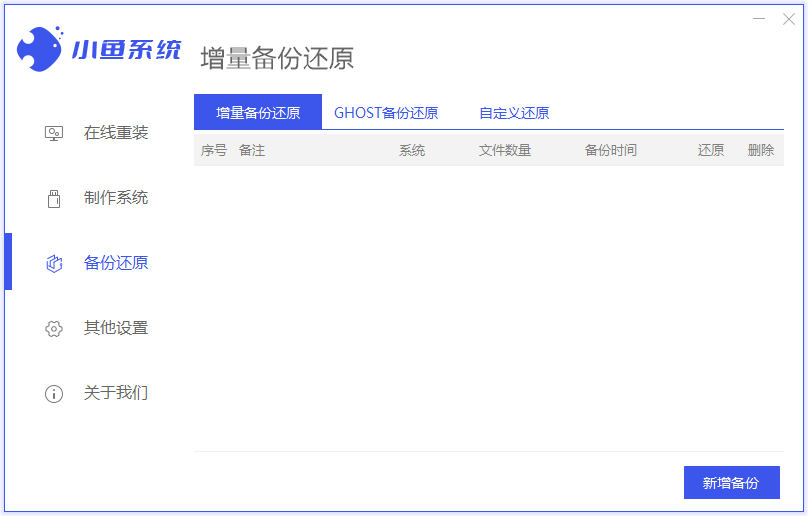Open the 制作系统 sidebar menu item
808x516 pixels.
click(116, 198)
